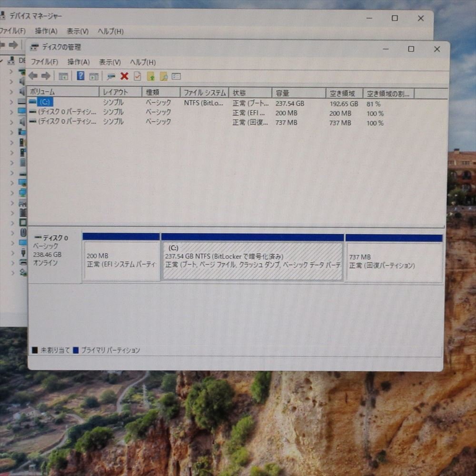Click the forward arrow in Device Manager toolbar
Image resolution: width=476 pixels, height=476 pixels.
pos(13,45)
